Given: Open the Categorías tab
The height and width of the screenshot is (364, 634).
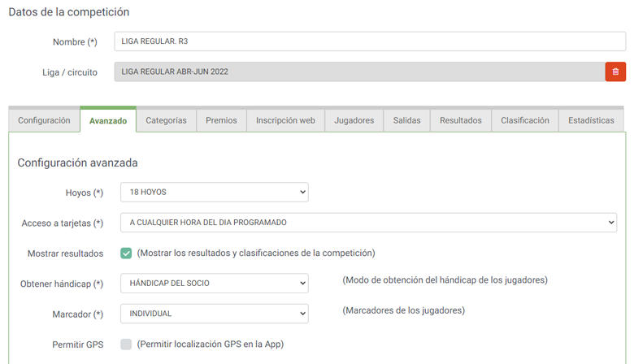Looking at the screenshot, I should click(166, 120).
